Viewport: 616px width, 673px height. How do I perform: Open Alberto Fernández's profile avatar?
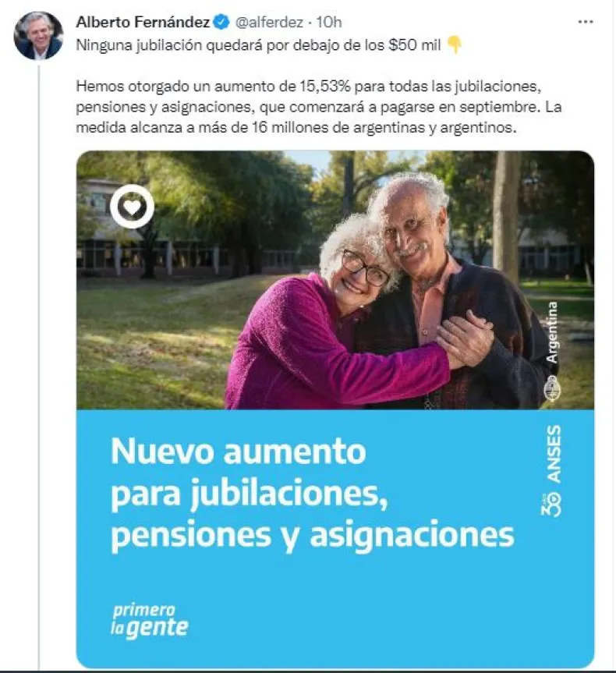[x=39, y=35]
